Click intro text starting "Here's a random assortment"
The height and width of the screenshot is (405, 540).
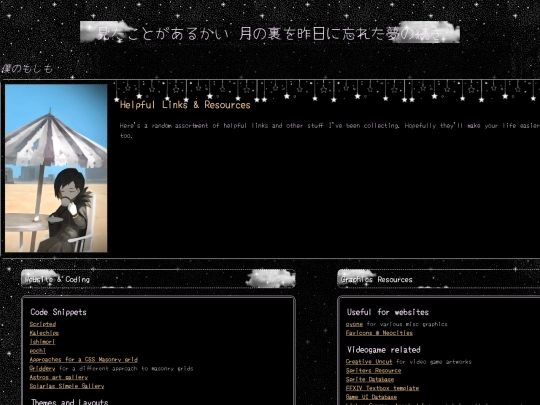[x=330, y=130]
